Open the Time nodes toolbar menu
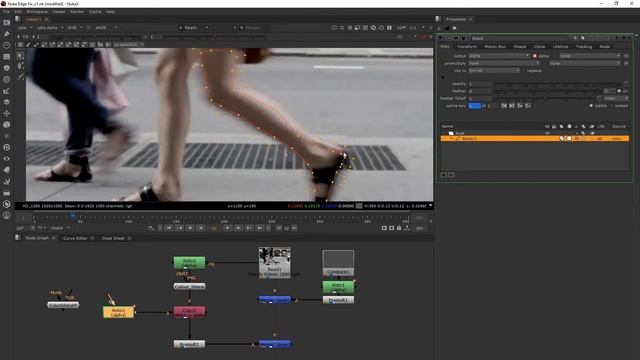 [7, 45]
